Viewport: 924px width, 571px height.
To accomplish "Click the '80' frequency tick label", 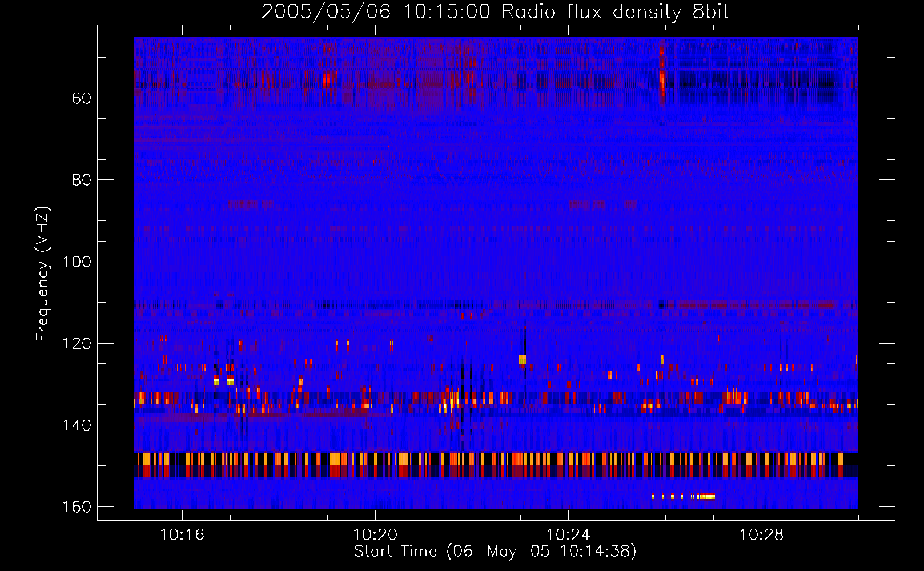I will (x=82, y=180).
